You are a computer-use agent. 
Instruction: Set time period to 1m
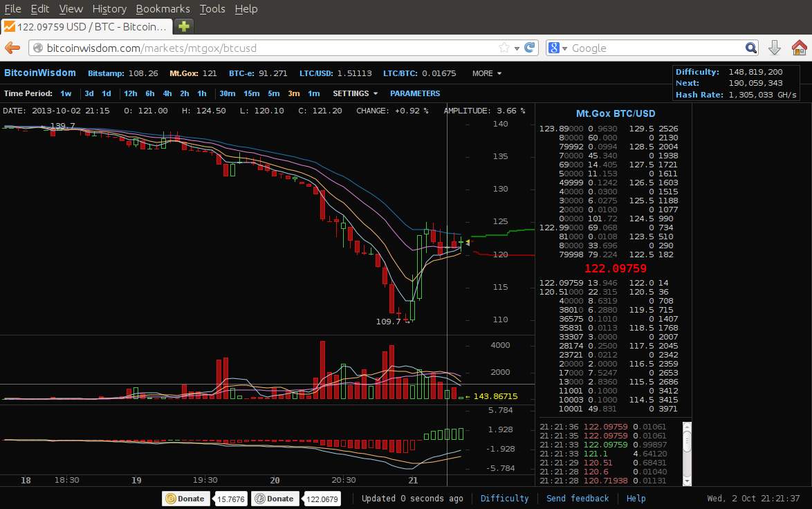[314, 94]
